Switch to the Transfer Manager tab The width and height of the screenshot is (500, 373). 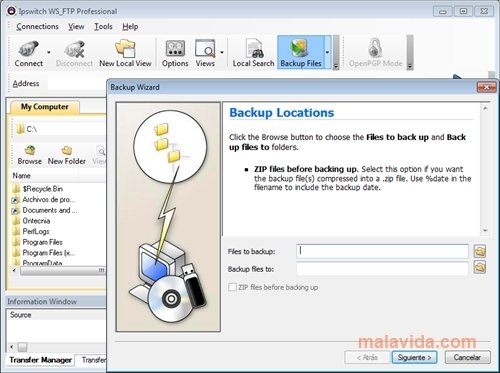[x=40, y=360]
